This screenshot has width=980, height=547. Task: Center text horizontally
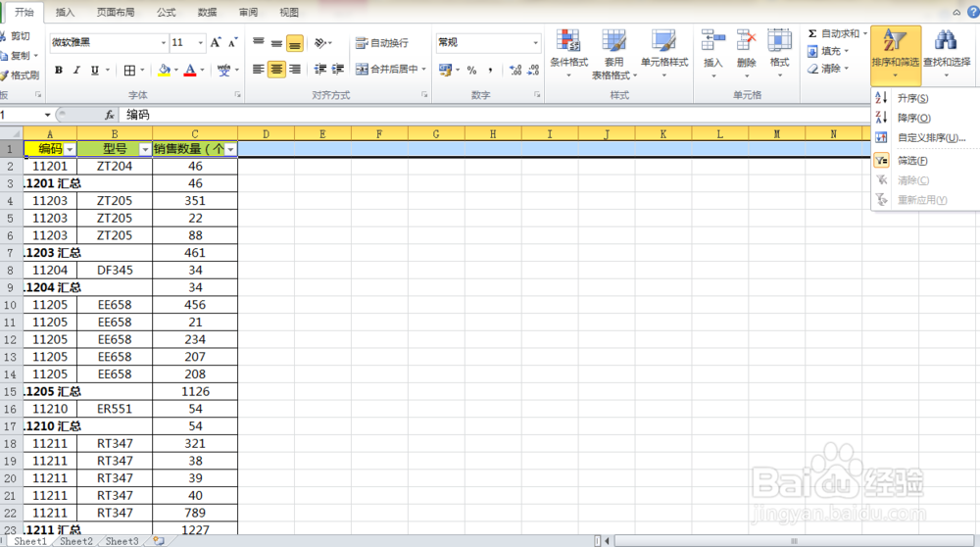click(x=276, y=69)
